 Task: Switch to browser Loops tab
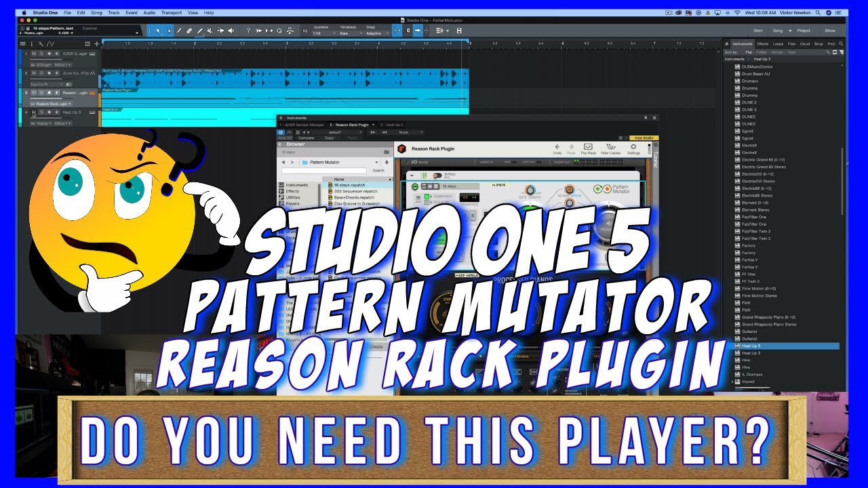pyautogui.click(x=778, y=43)
